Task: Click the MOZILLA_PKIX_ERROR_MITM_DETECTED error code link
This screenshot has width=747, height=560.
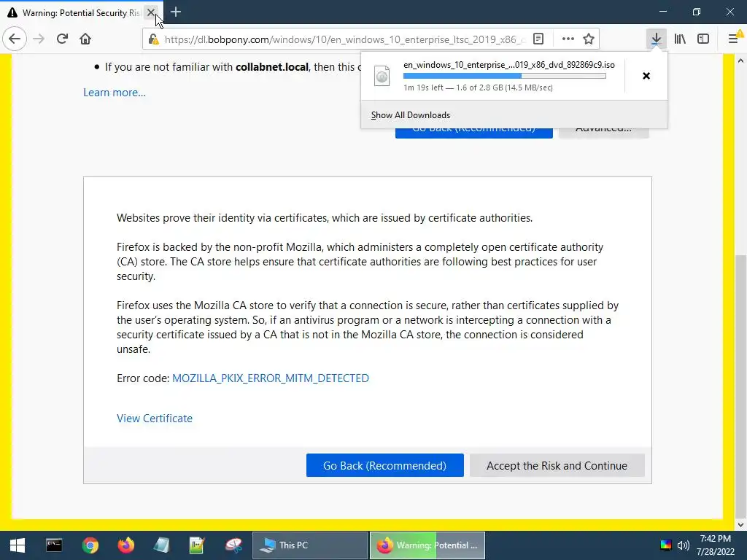Action: (x=270, y=378)
